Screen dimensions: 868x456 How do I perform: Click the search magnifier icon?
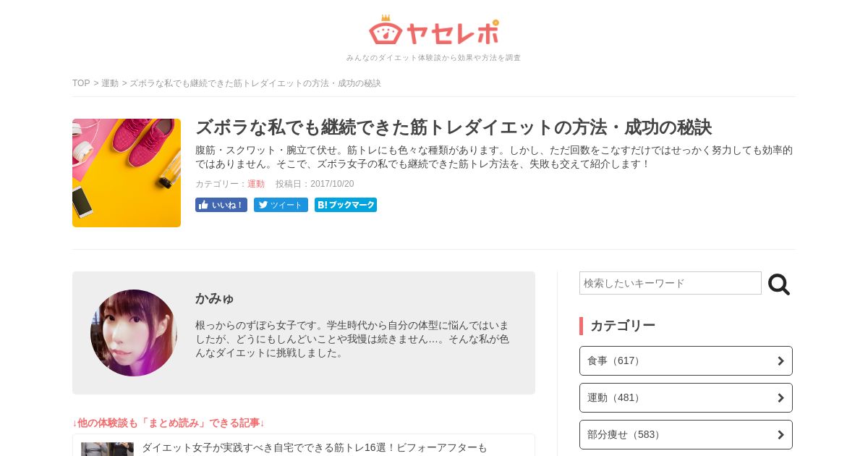779,284
